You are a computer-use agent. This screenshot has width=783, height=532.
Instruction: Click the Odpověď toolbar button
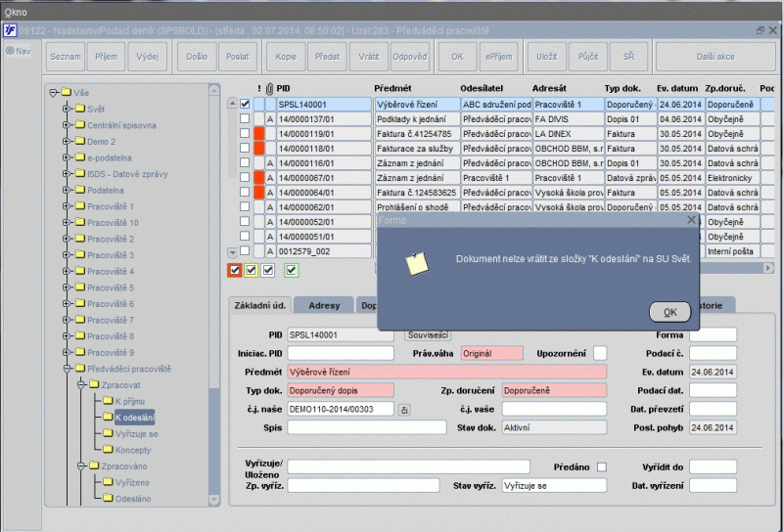click(x=409, y=57)
